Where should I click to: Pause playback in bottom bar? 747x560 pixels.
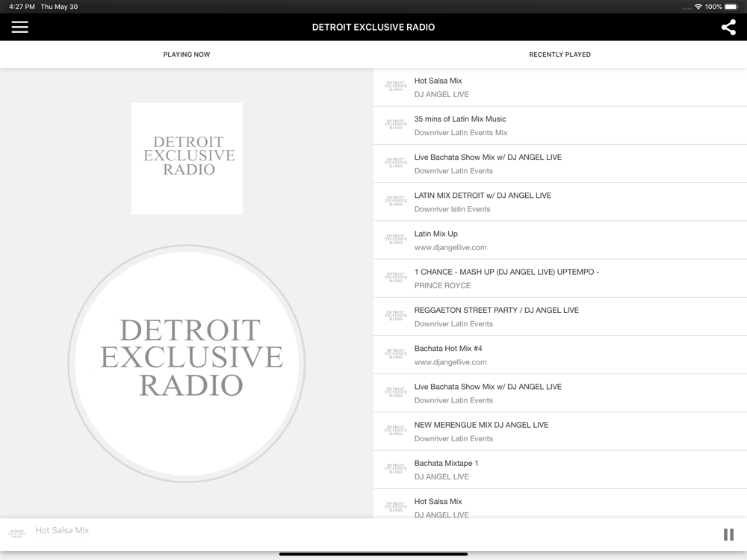coord(728,535)
